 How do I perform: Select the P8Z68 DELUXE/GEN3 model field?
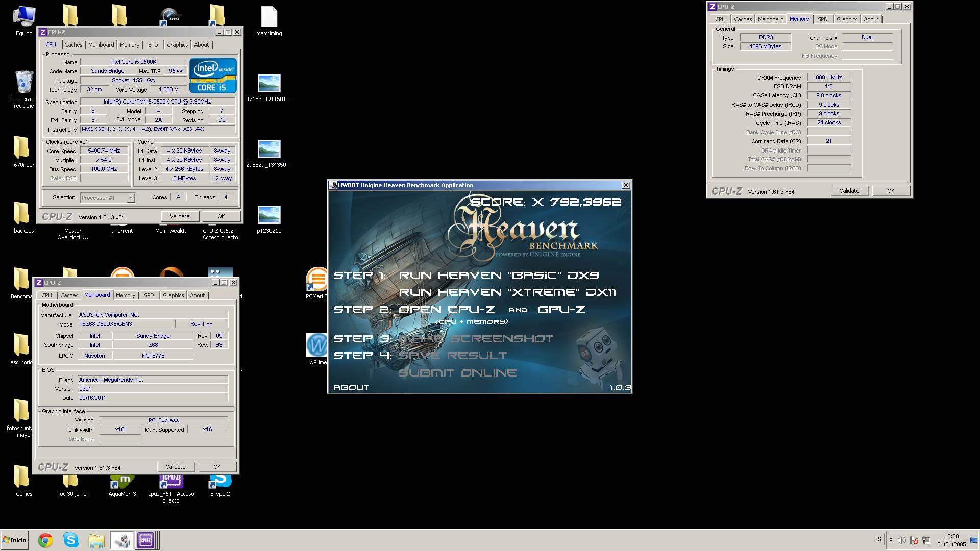click(x=125, y=324)
